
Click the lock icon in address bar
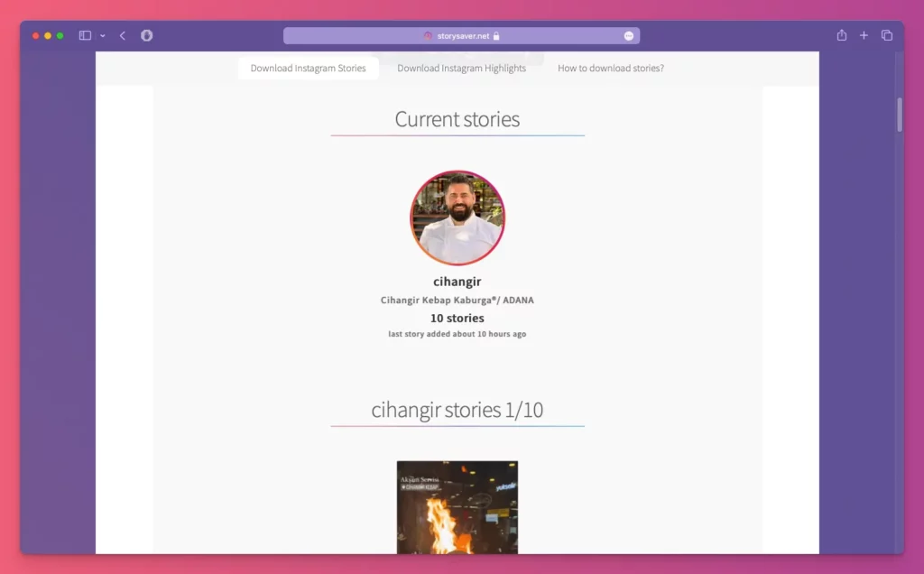496,36
